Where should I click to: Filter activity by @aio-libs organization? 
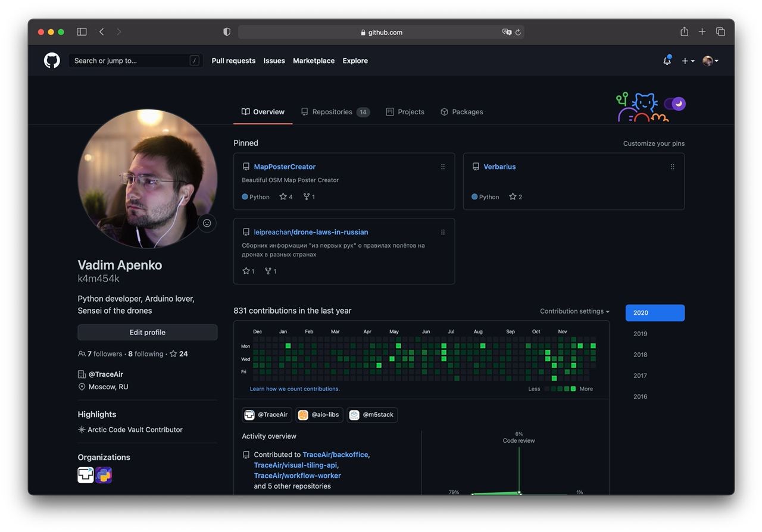pyautogui.click(x=319, y=415)
